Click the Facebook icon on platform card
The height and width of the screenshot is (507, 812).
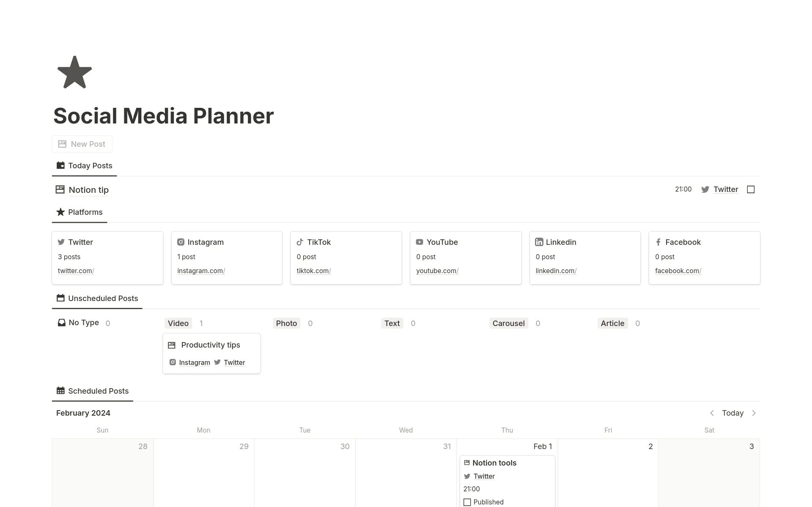(x=658, y=242)
